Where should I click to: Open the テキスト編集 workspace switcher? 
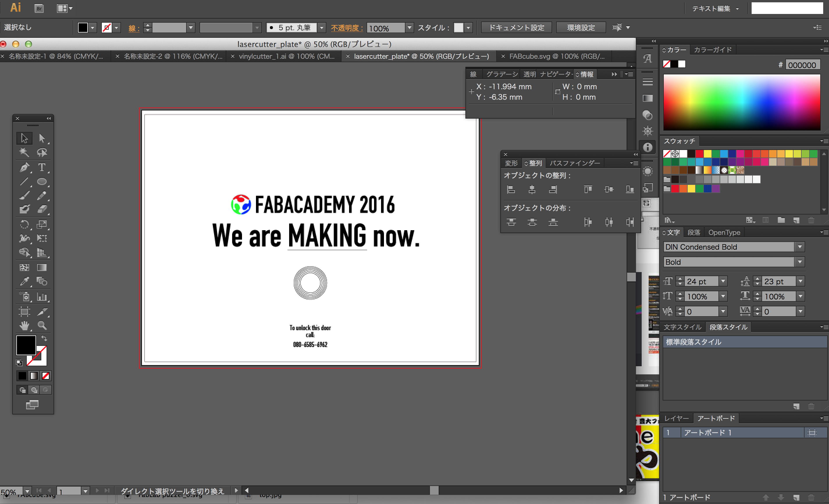point(715,8)
